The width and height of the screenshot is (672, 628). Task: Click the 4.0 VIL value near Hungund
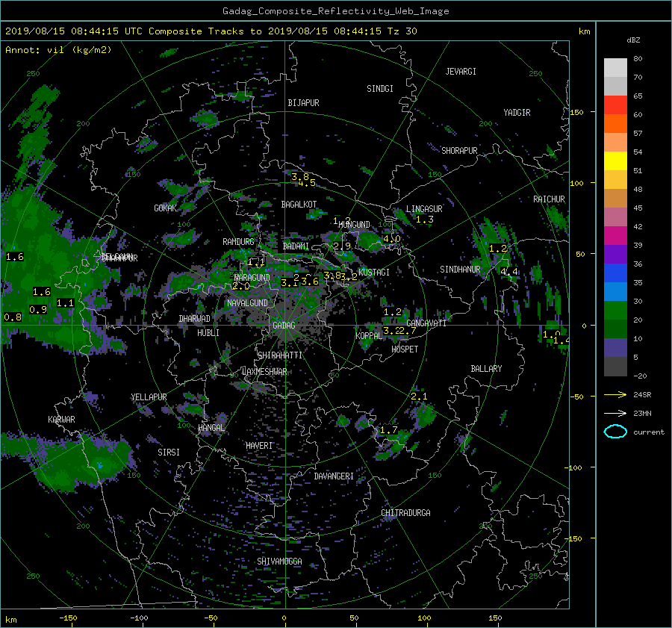point(392,239)
